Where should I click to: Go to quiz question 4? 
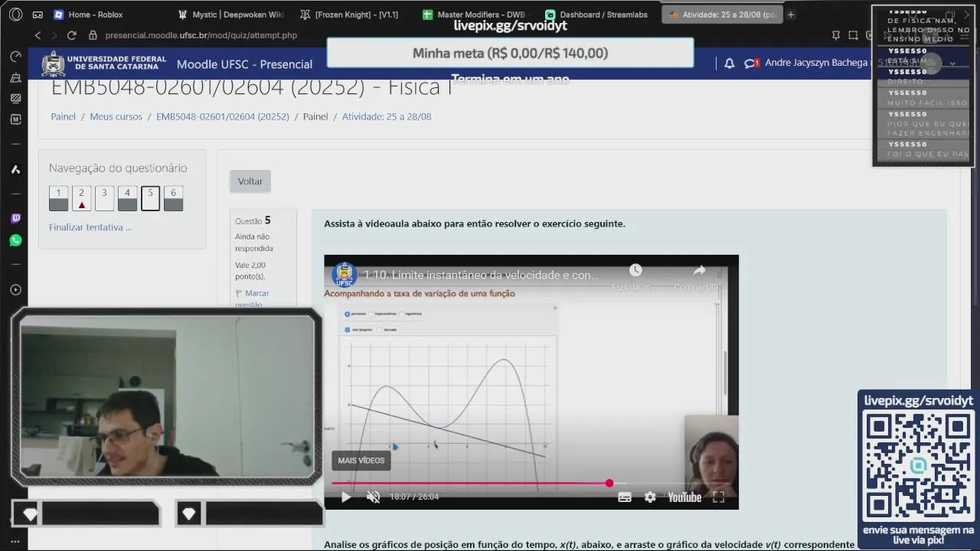tap(128, 198)
